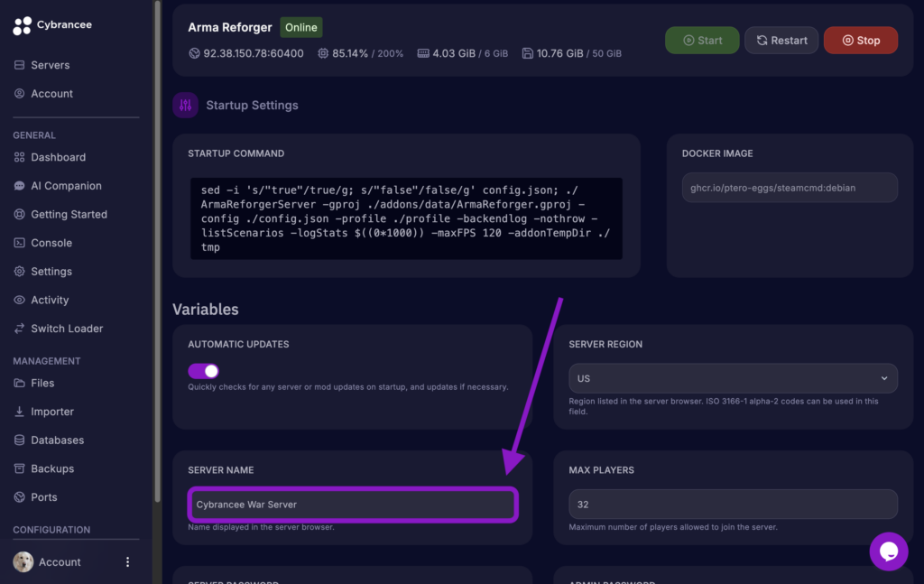Click the user avatar at sidebar bottom
924x584 pixels.
23,562
